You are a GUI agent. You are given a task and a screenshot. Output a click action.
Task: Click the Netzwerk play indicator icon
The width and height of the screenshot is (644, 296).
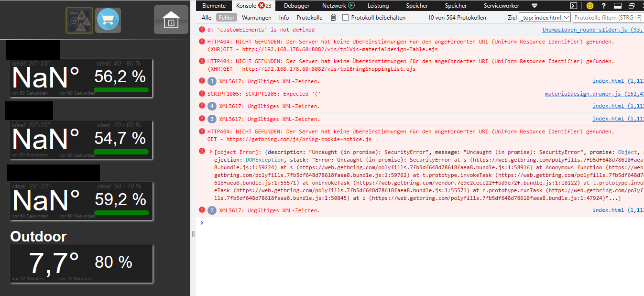(x=351, y=6)
